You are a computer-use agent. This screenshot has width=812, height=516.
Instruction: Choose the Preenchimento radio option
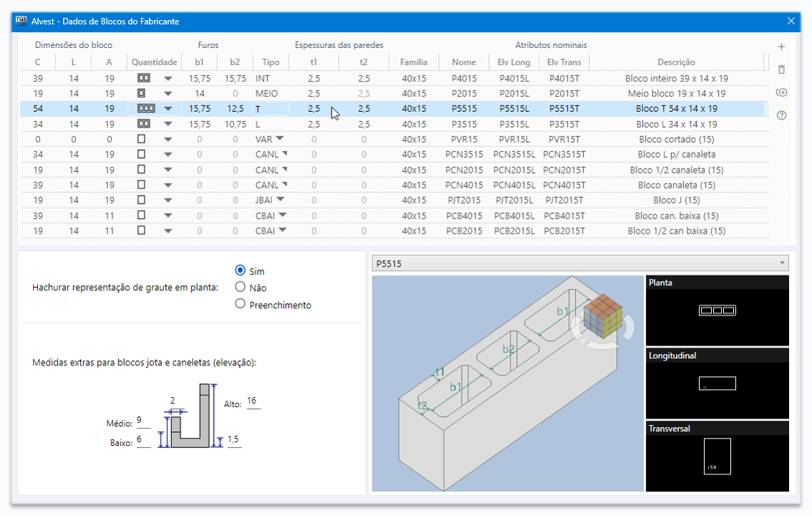coord(241,304)
